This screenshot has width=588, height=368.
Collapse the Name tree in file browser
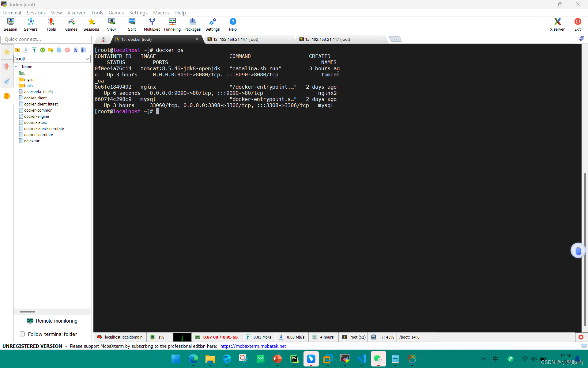pos(16,67)
